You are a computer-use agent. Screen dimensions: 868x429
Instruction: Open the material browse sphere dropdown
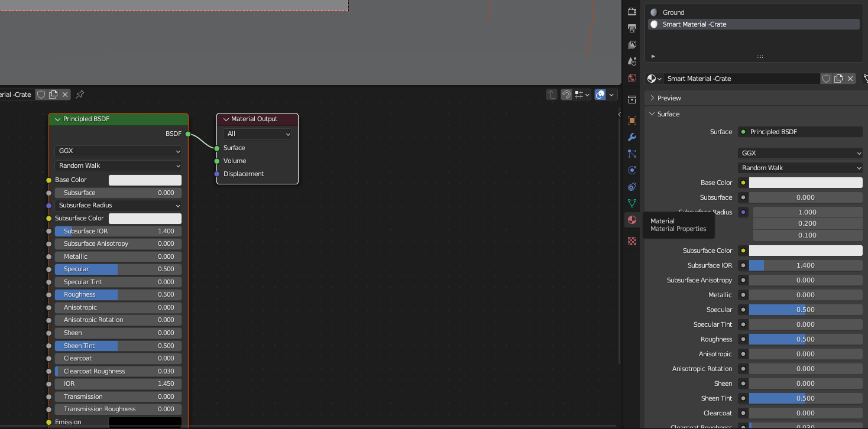655,79
